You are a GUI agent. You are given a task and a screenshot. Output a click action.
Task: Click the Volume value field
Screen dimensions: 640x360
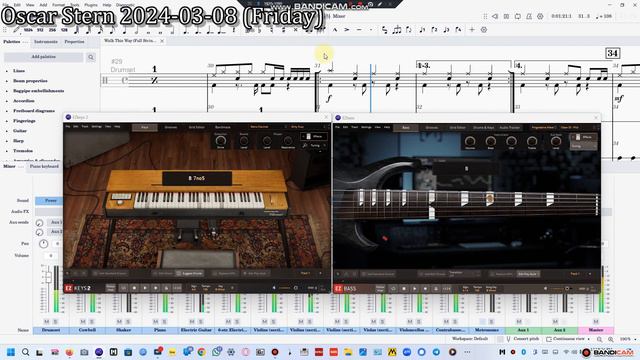51,256
